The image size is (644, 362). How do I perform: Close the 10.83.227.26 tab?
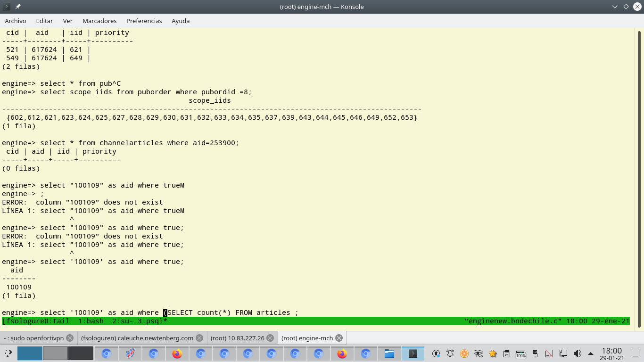tap(270, 338)
